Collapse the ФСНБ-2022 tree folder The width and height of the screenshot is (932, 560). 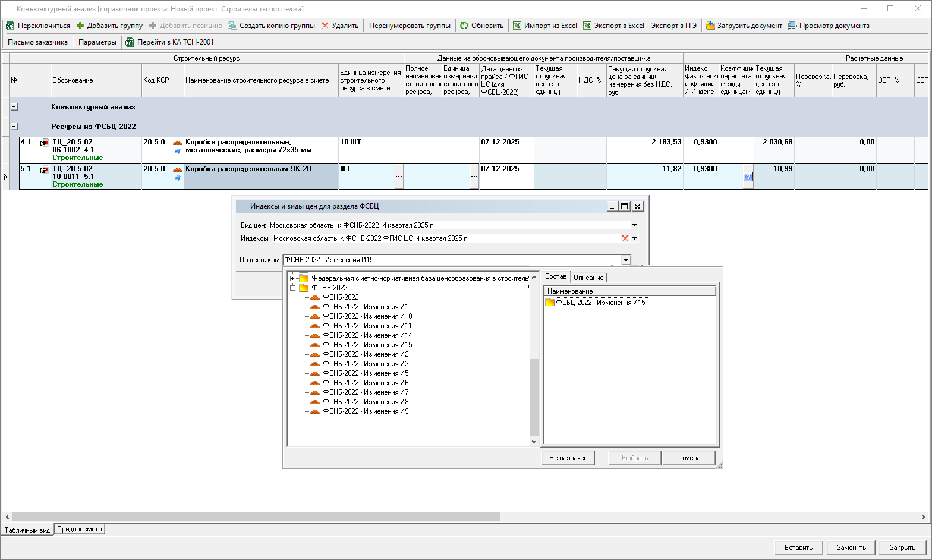coord(292,288)
